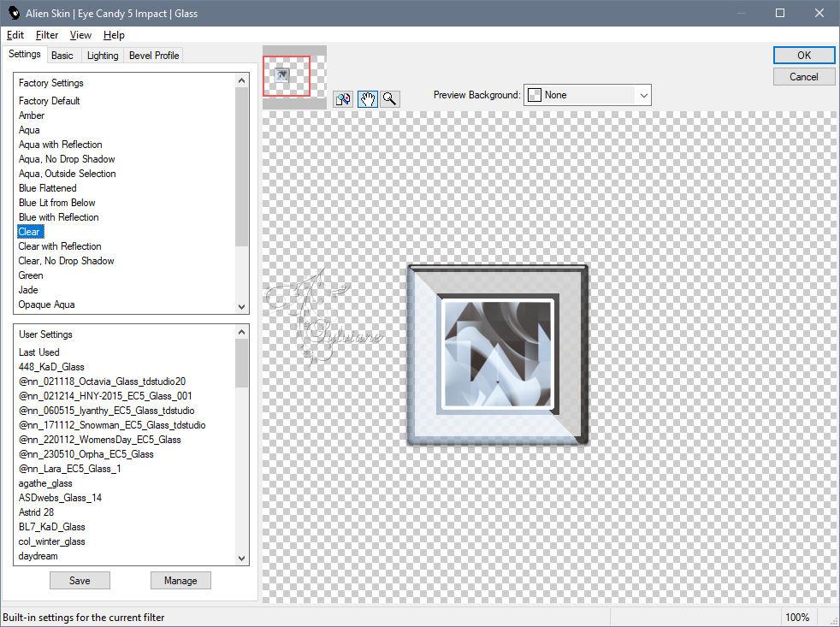
Task: Click the Cancel button
Action: coord(803,77)
